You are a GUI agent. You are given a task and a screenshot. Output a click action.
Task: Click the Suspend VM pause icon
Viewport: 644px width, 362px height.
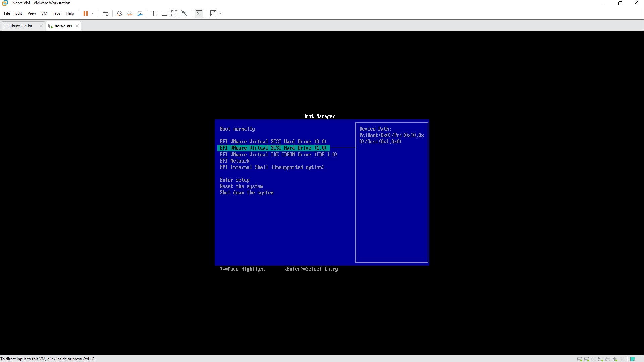click(x=86, y=13)
